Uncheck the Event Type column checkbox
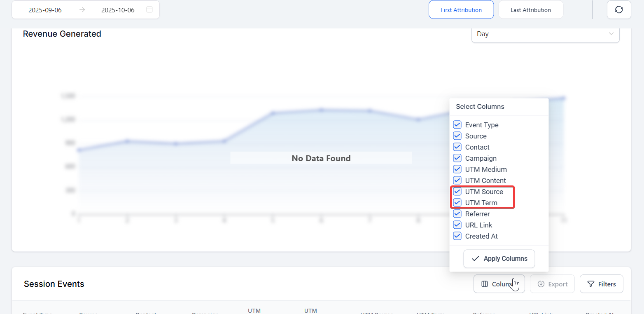The width and height of the screenshot is (644, 314). click(x=457, y=125)
